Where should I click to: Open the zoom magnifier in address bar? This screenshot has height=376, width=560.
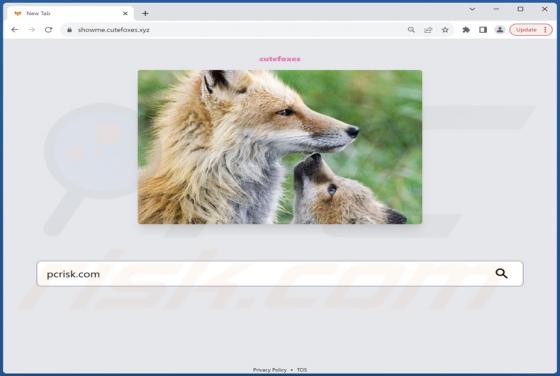411,30
